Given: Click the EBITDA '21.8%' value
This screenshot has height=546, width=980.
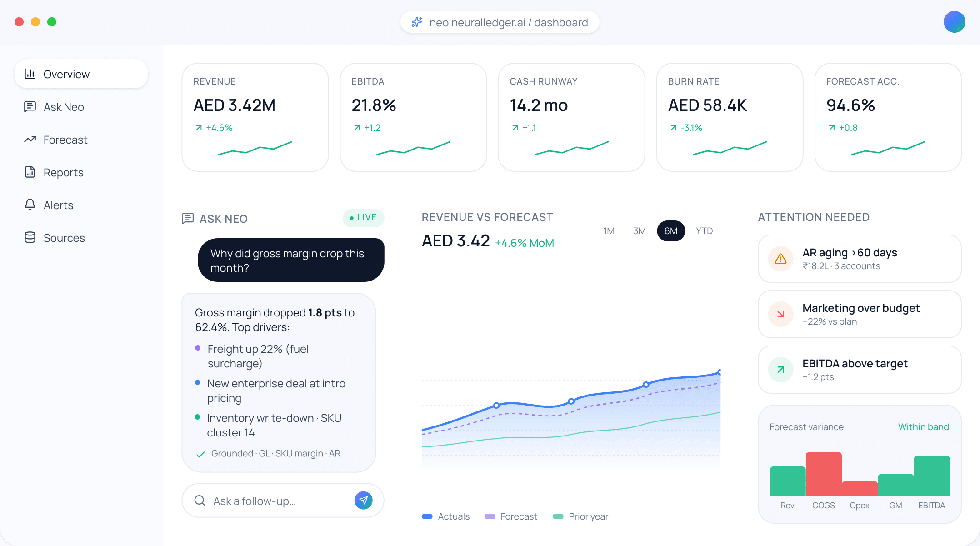Looking at the screenshot, I should pyautogui.click(x=374, y=105).
